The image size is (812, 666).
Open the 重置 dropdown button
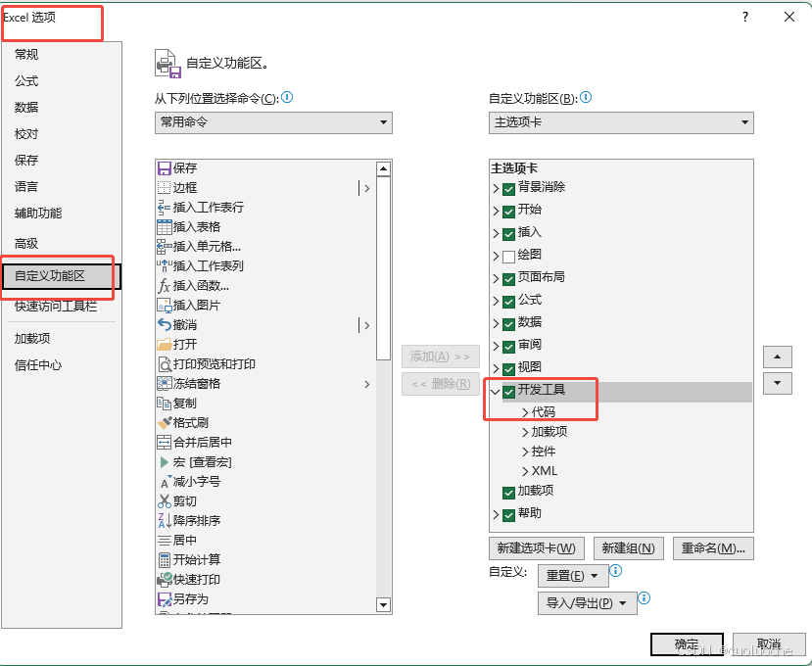tap(573, 576)
